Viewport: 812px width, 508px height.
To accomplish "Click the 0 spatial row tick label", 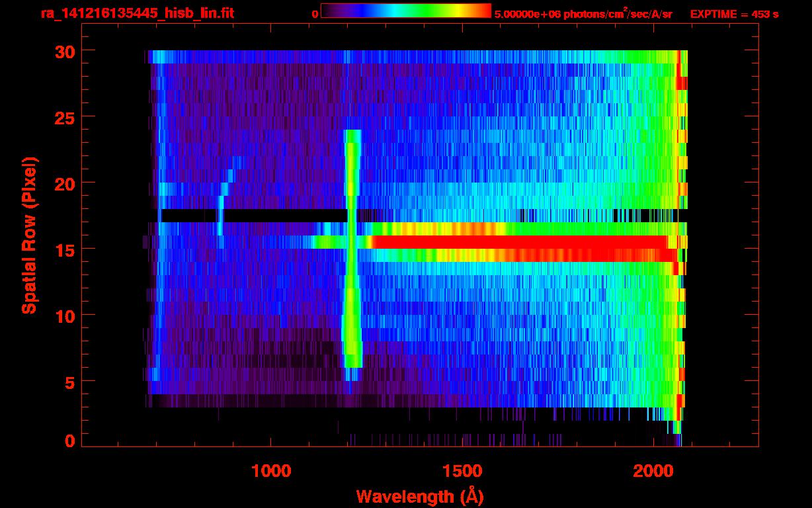I will click(71, 441).
